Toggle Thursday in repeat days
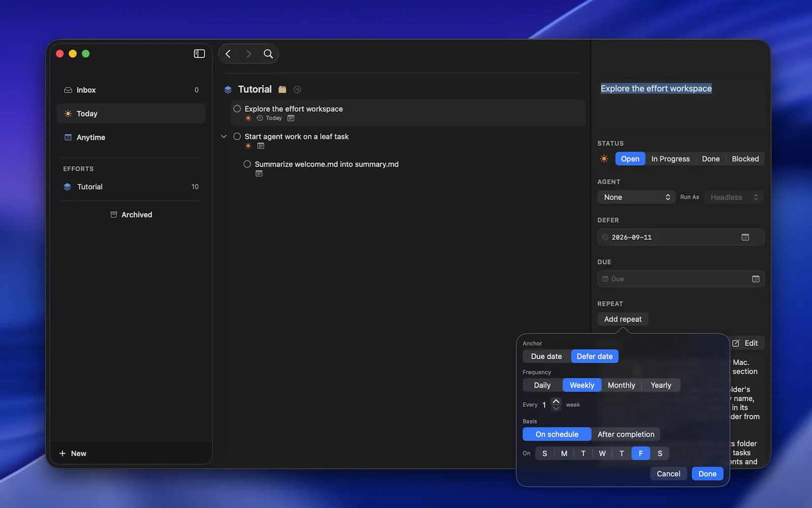Image resolution: width=812 pixels, height=508 pixels. click(622, 454)
